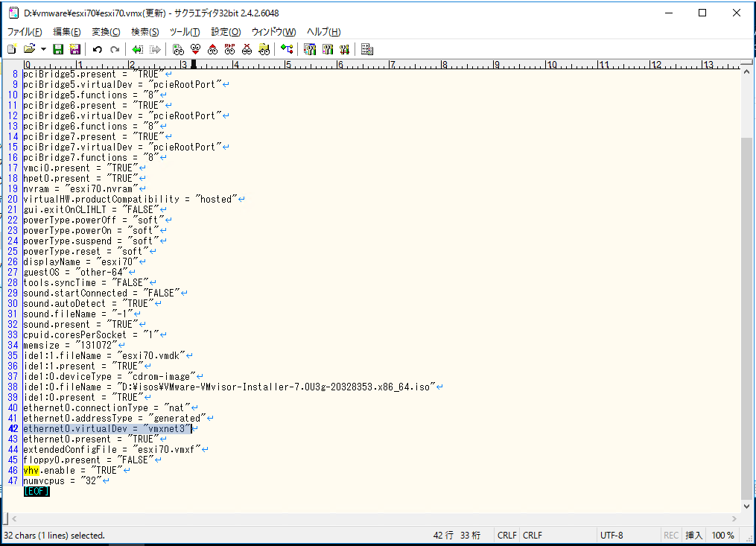Open the 設定(O) menu
Screen dimensions: 756x546
click(226, 32)
